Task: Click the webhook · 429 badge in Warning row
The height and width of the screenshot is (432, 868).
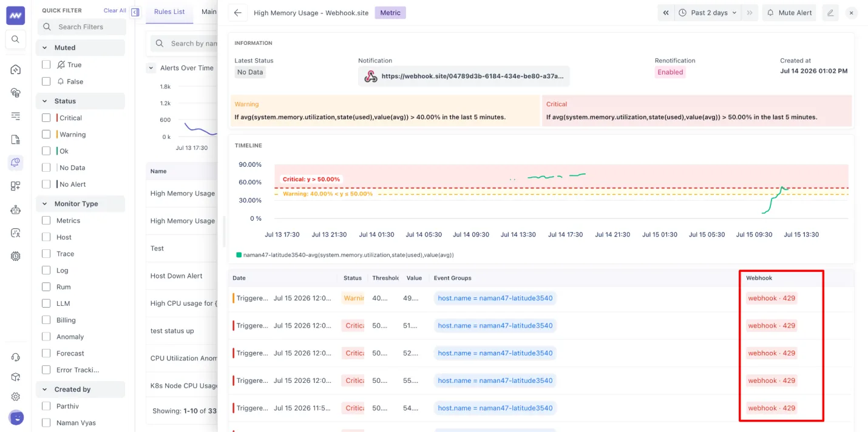Action: [771, 298]
